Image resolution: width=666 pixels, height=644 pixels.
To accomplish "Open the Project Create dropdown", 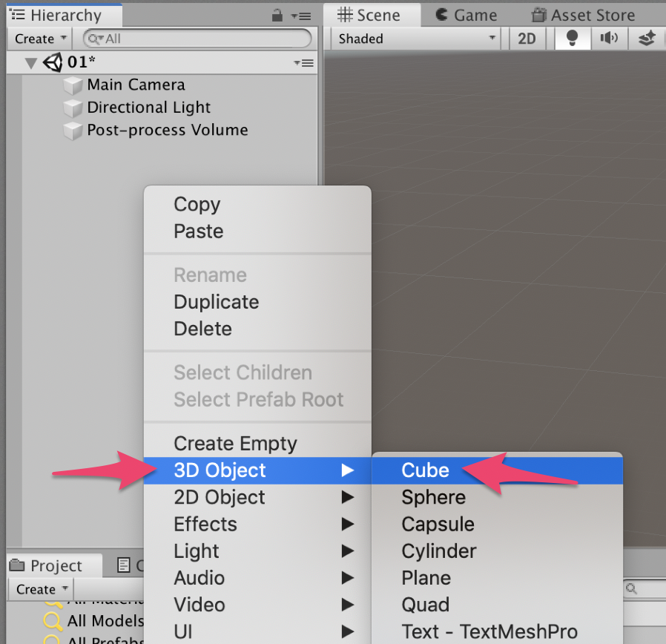I will pyautogui.click(x=42, y=589).
